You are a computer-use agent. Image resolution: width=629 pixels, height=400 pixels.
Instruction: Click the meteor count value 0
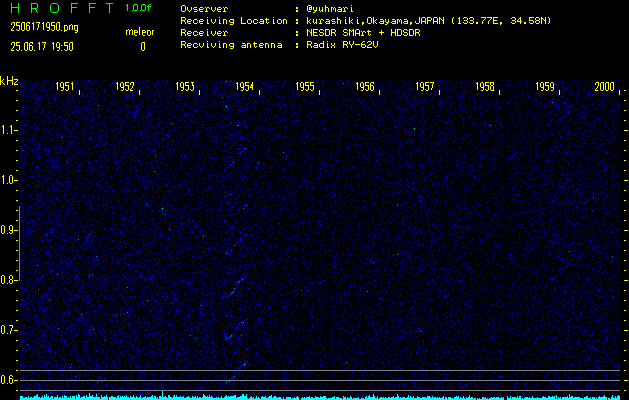(x=143, y=47)
